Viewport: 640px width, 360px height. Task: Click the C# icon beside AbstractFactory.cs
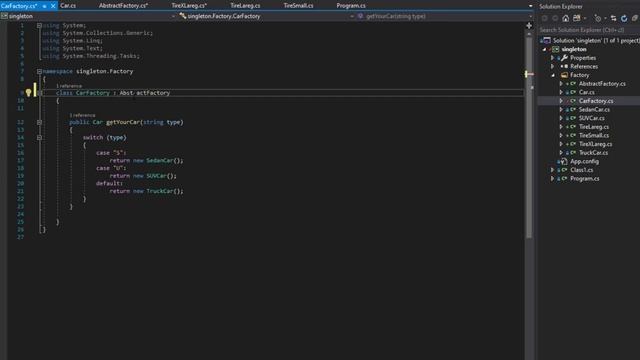click(x=573, y=84)
